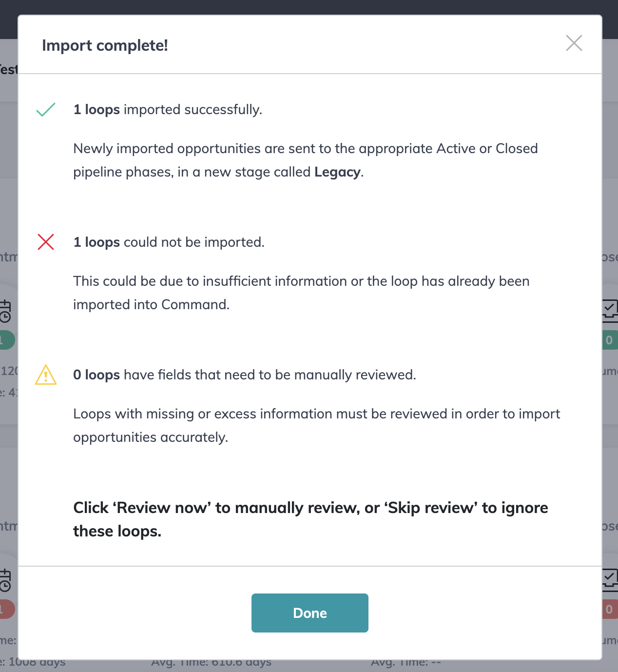Click the green success checkmark icon
The height and width of the screenshot is (672, 618).
click(46, 110)
